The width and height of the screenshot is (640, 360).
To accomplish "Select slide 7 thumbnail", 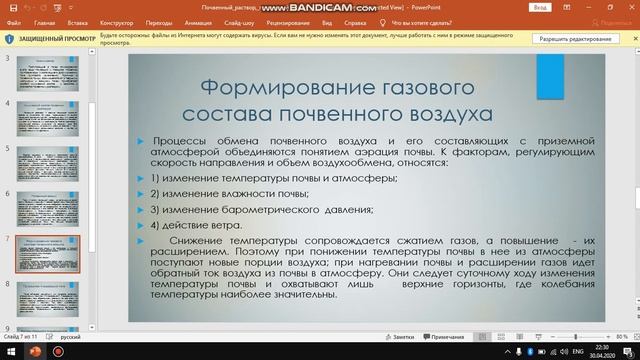I will [x=48, y=254].
